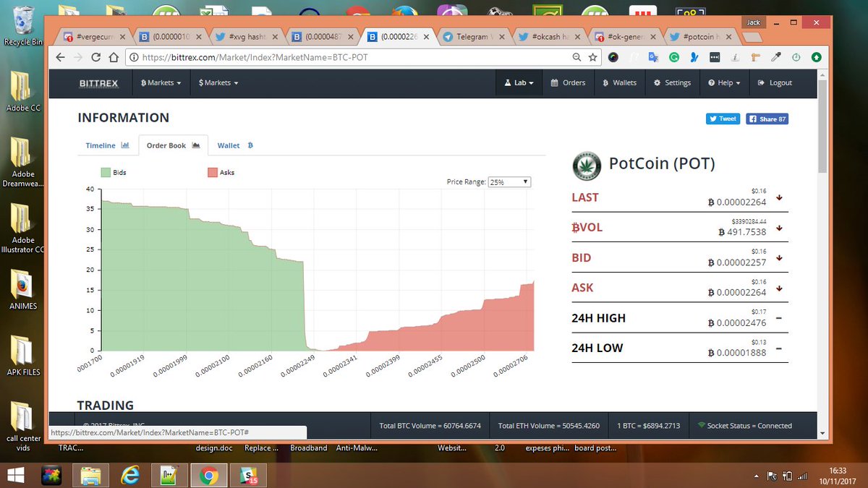Open the Help dropdown menu
The width and height of the screenshot is (868, 488).
724,83
